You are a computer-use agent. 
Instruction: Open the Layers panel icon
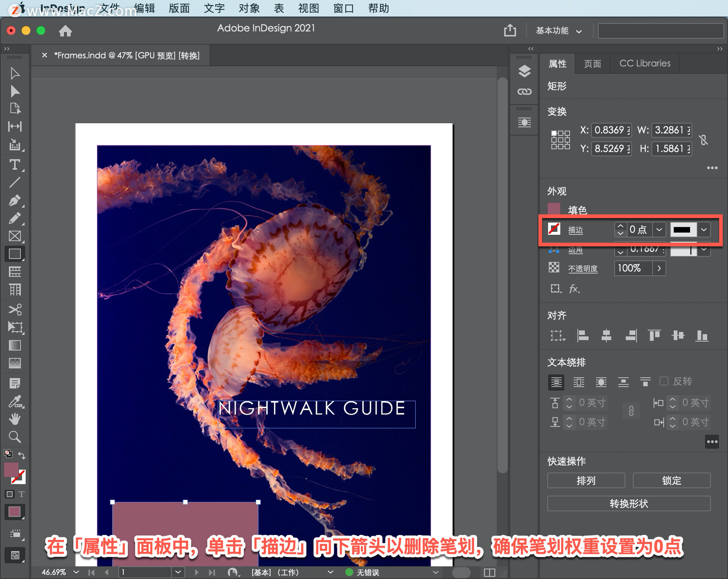click(524, 71)
